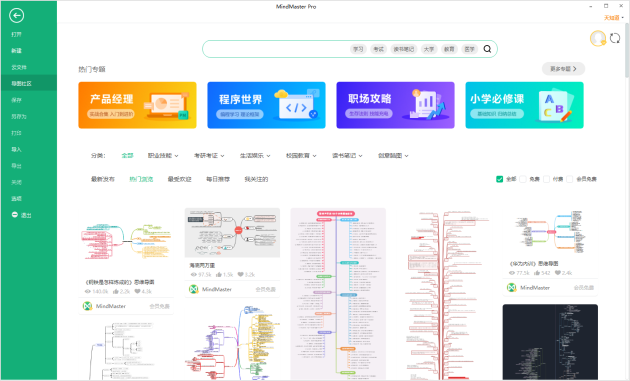Open the user avatar profile
The width and height of the screenshot is (630, 381).
tap(598, 38)
